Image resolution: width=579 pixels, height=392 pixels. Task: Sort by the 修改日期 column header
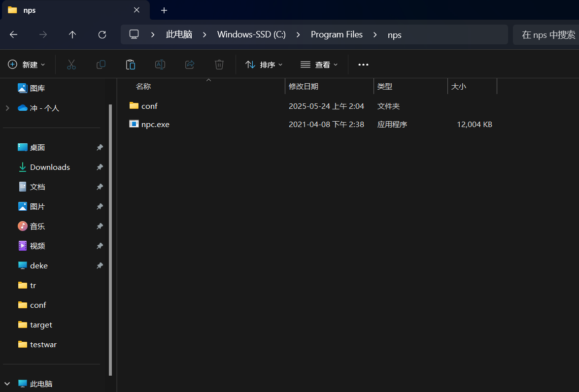click(x=304, y=86)
